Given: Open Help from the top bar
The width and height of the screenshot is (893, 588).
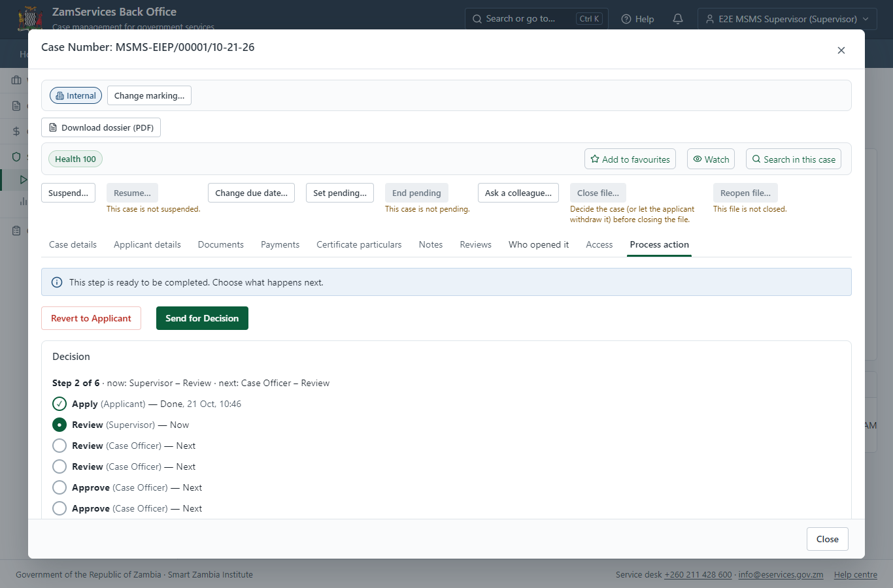Looking at the screenshot, I should click(x=637, y=19).
